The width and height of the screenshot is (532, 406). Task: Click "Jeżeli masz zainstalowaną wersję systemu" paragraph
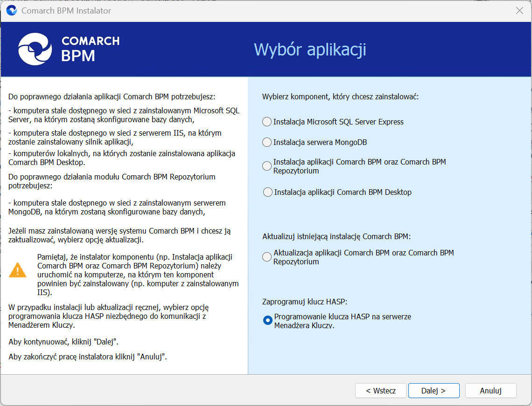[119, 235]
